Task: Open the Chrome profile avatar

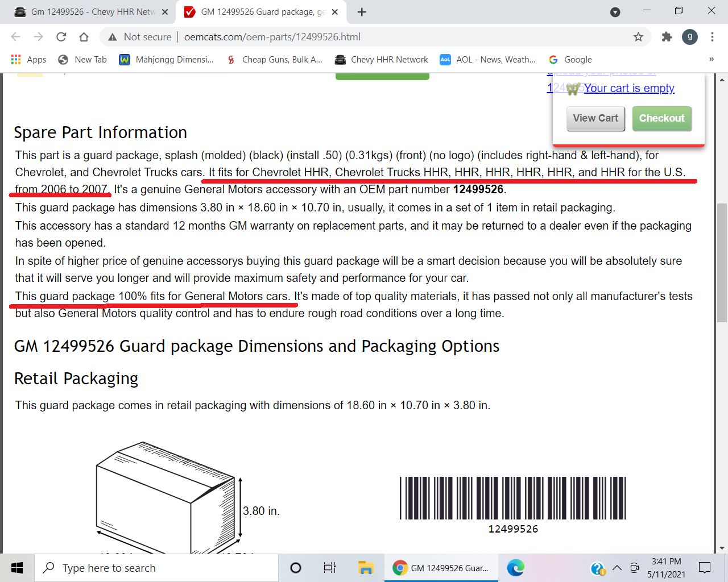Action: point(689,37)
